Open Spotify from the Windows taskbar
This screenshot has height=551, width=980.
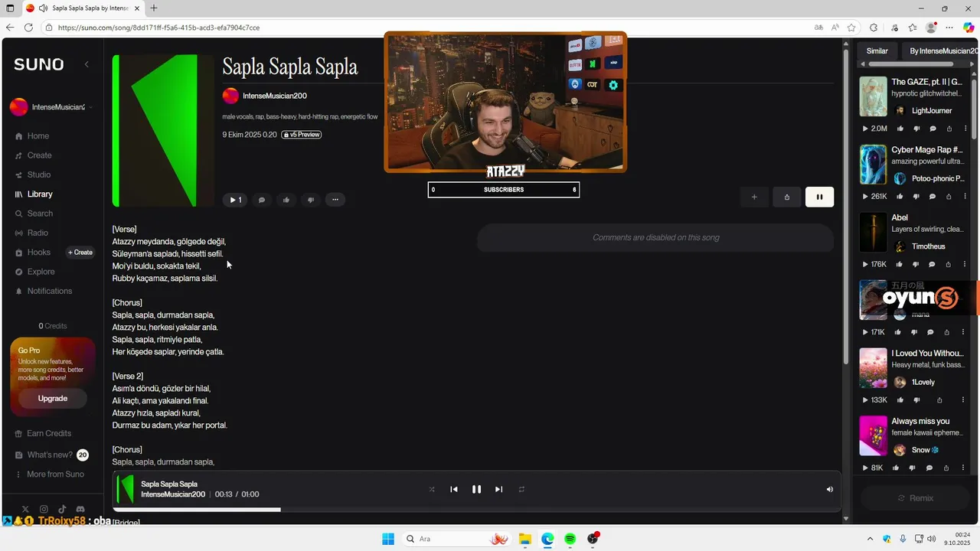[x=570, y=539]
